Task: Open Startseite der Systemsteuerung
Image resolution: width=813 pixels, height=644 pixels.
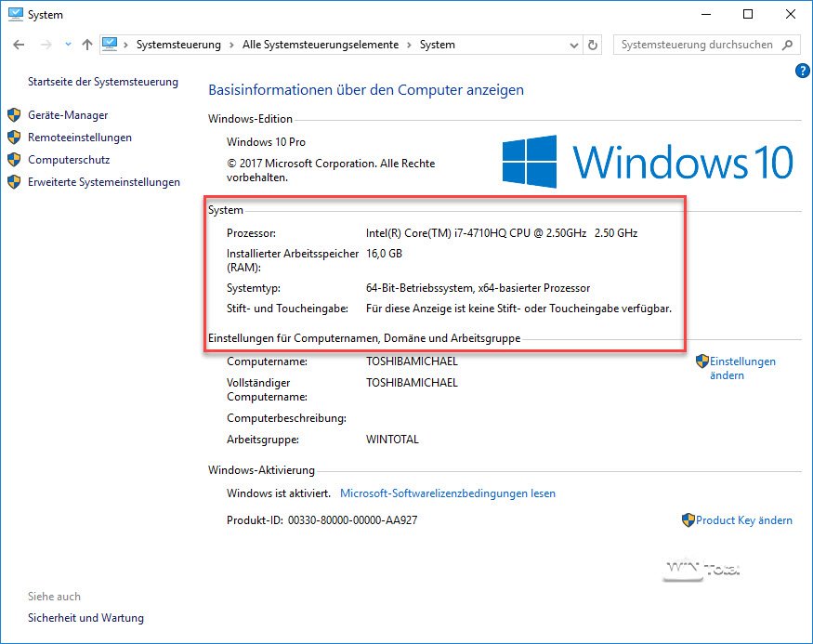Action: pyautogui.click(x=102, y=82)
